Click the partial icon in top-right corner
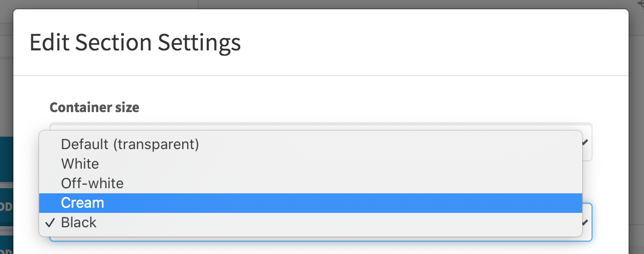This screenshot has height=254, width=644. [640, 3]
